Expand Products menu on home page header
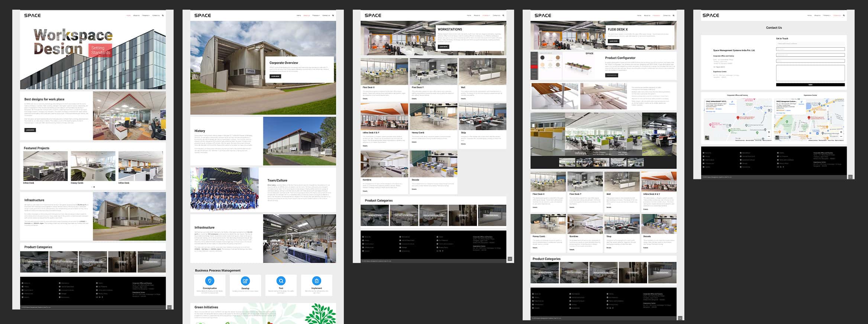This screenshot has width=868, height=324. point(146,16)
